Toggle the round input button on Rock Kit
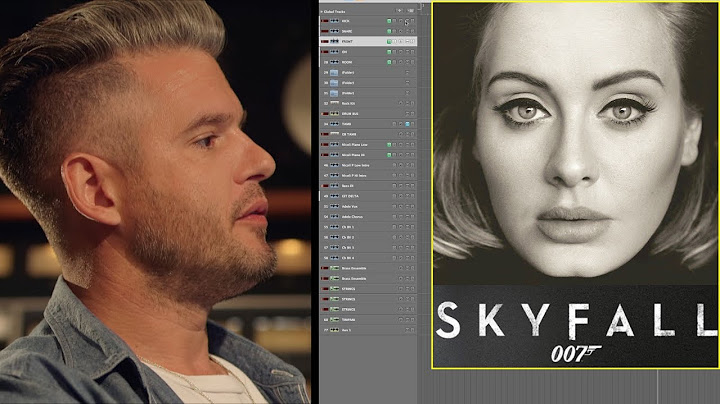 coord(401,103)
